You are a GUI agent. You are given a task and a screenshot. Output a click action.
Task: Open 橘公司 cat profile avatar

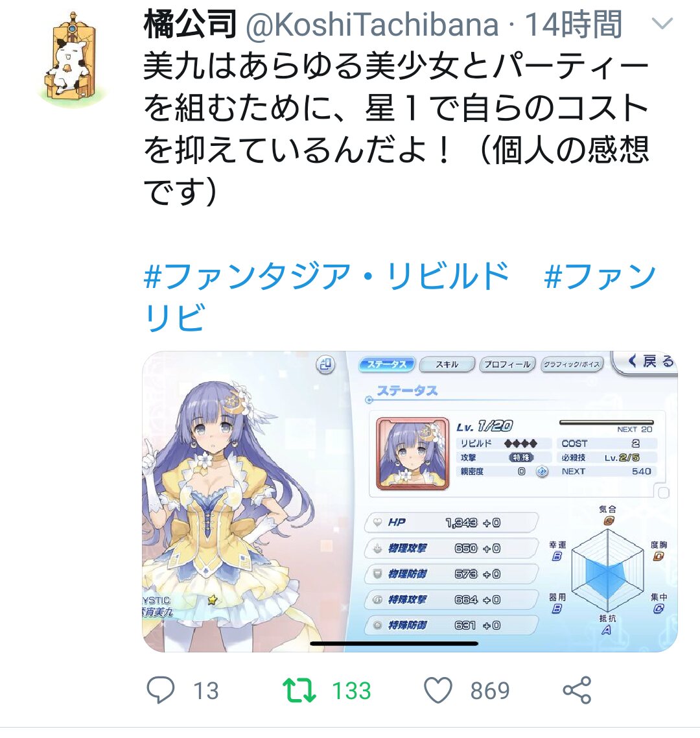[72, 56]
